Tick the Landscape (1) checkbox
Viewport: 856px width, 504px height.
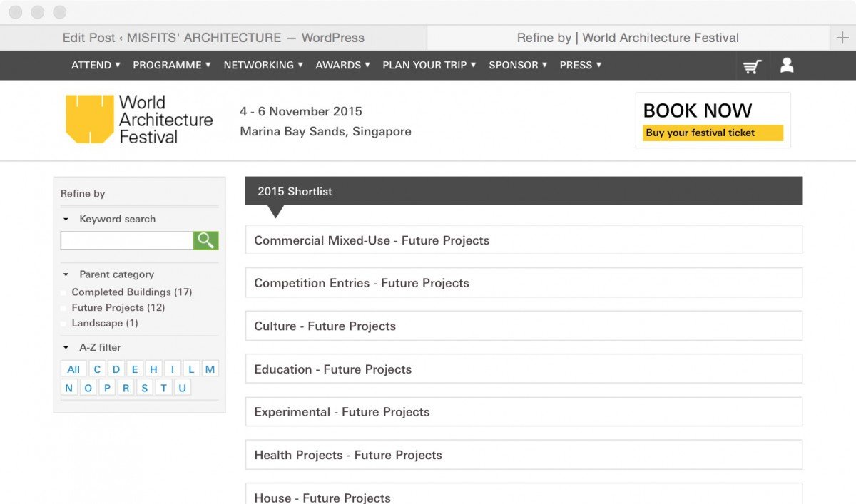coord(63,324)
